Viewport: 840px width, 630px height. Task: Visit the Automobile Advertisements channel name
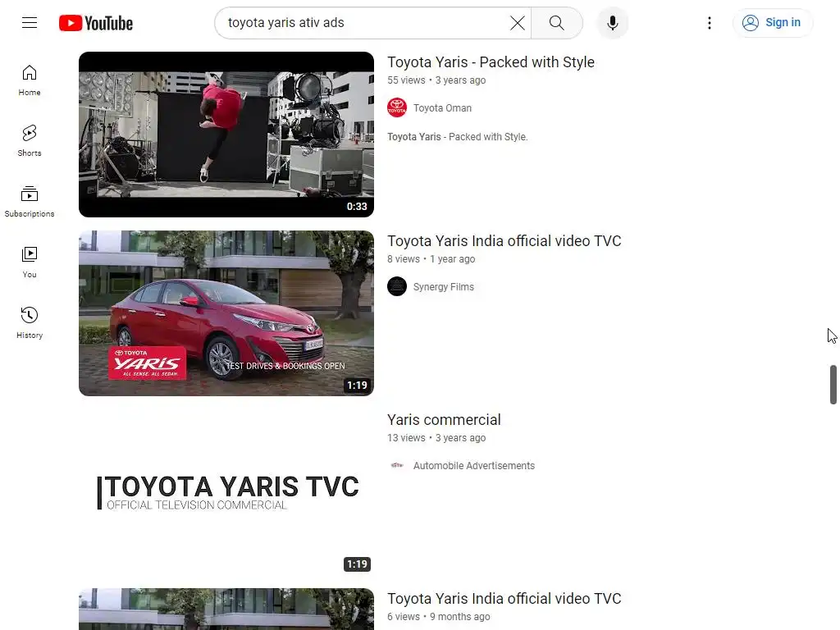pos(474,466)
